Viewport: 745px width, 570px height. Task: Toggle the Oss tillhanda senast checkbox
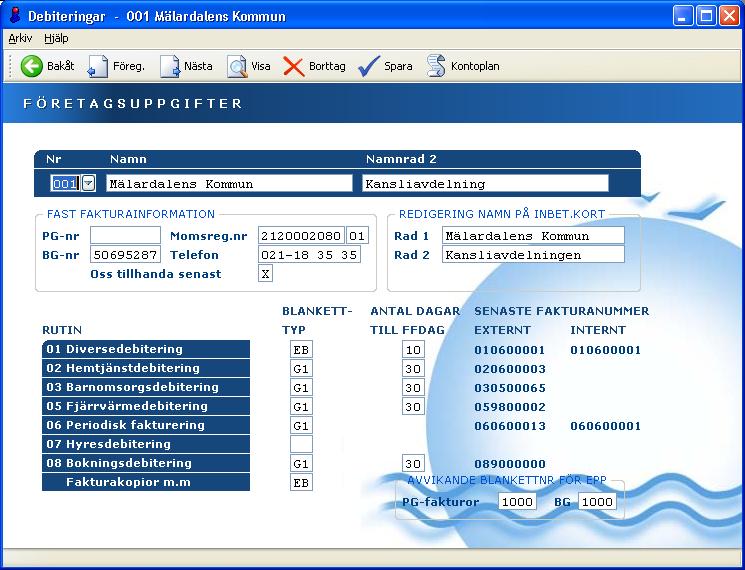pos(265,274)
